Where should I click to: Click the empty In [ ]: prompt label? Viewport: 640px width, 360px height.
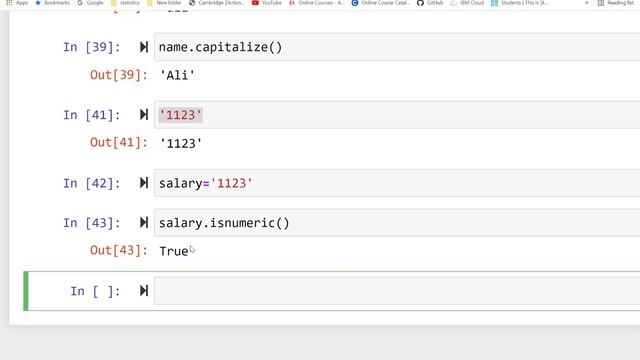coord(96,291)
